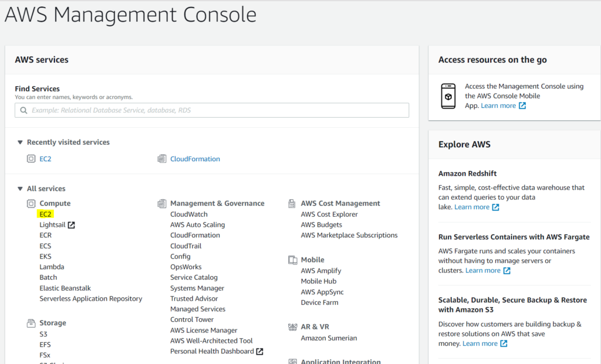Open Personal Health Dashboard link
Screen dimensions: 601x364
pos(212,351)
